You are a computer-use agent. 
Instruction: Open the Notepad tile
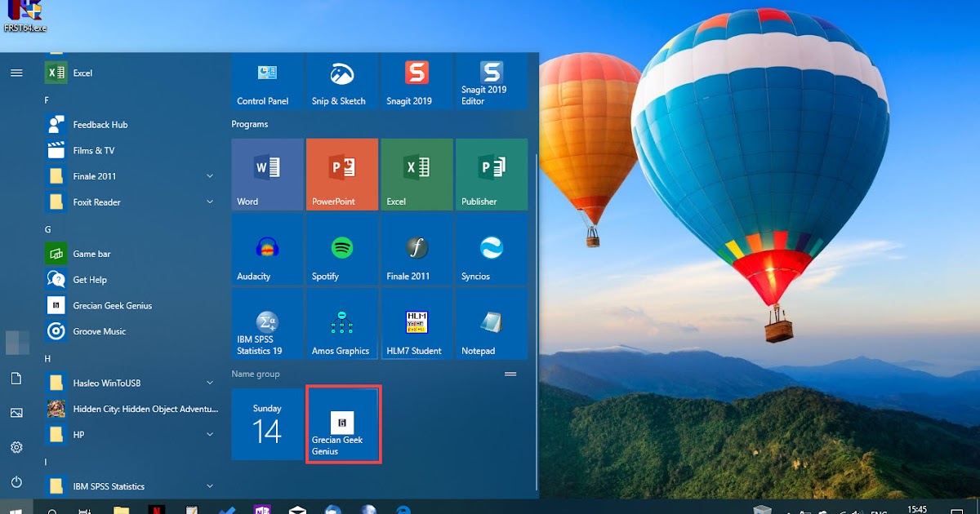coord(491,324)
